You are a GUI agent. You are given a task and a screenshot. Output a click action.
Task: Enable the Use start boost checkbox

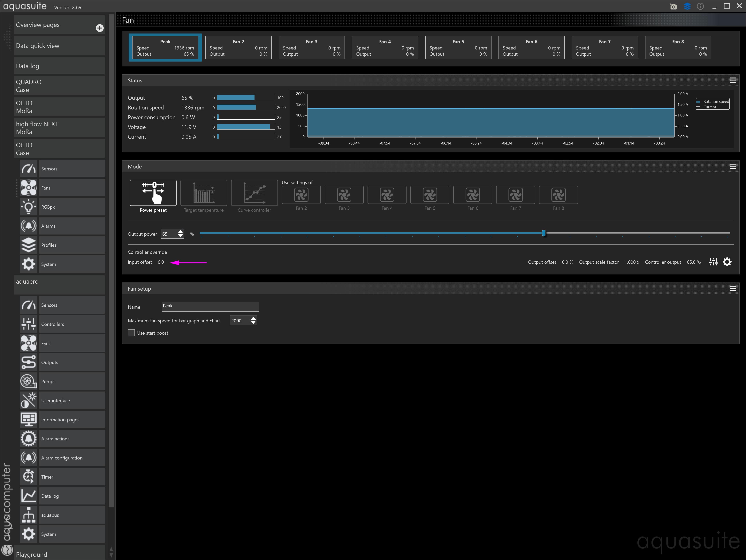132,333
